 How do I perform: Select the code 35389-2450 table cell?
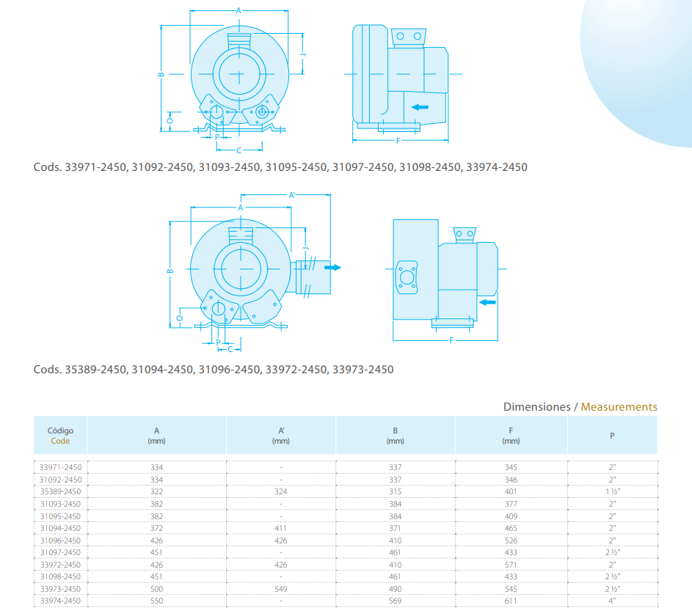point(60,491)
